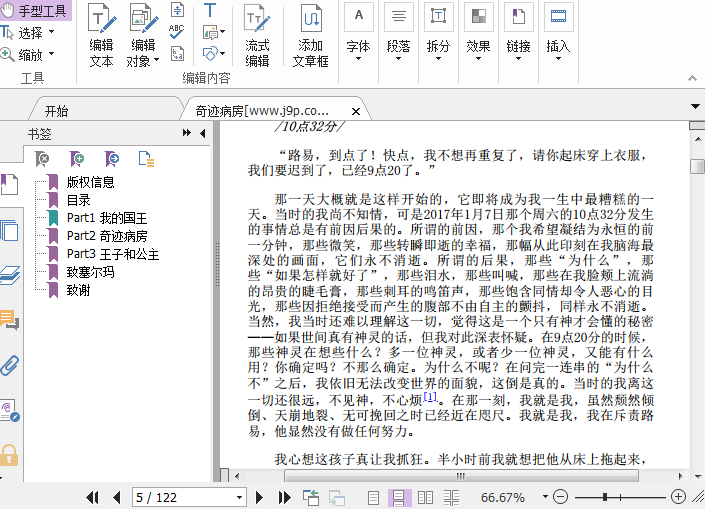This screenshot has height=509, width=705.
Task: Open the Font (字体) dropdown
Action: [358, 46]
